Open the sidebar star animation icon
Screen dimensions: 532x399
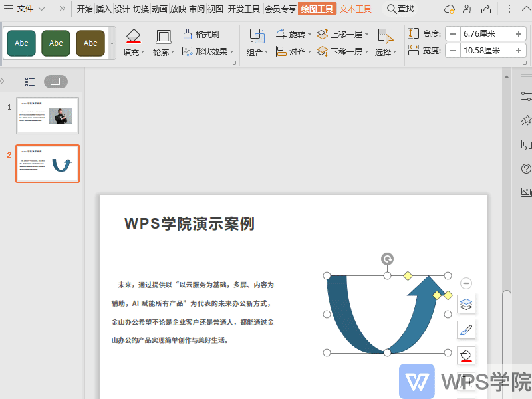coord(526,120)
